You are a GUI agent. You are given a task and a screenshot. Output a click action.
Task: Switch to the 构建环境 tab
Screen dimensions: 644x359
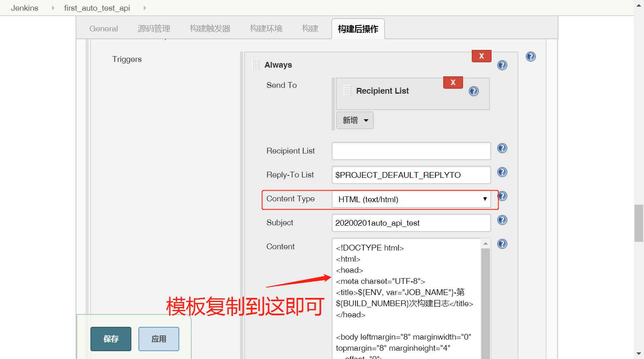click(266, 29)
